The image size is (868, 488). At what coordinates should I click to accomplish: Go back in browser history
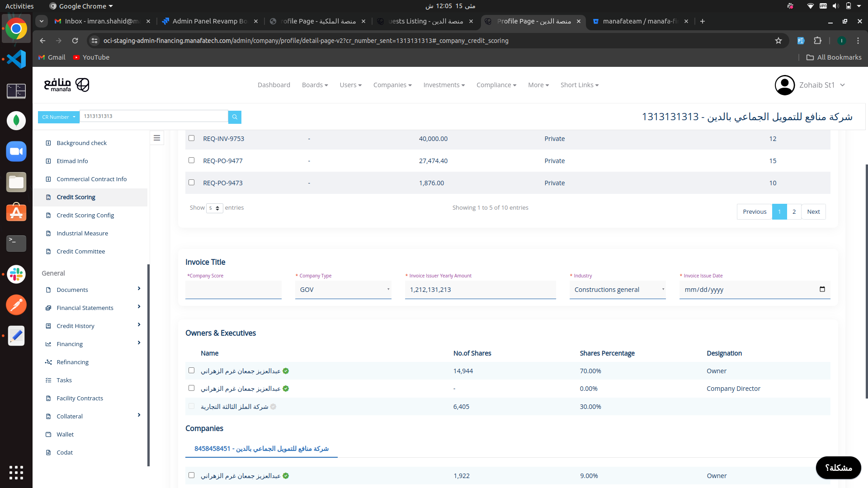[x=42, y=41]
